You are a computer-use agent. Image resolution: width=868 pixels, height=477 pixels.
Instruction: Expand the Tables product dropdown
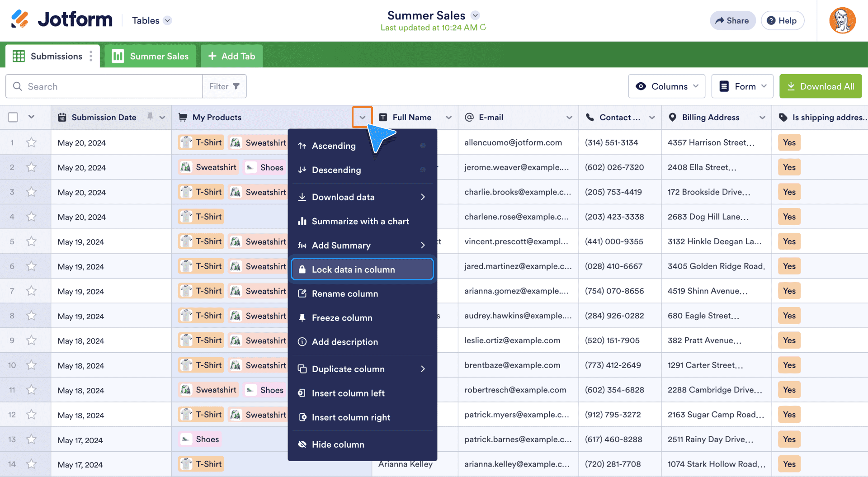167,20
